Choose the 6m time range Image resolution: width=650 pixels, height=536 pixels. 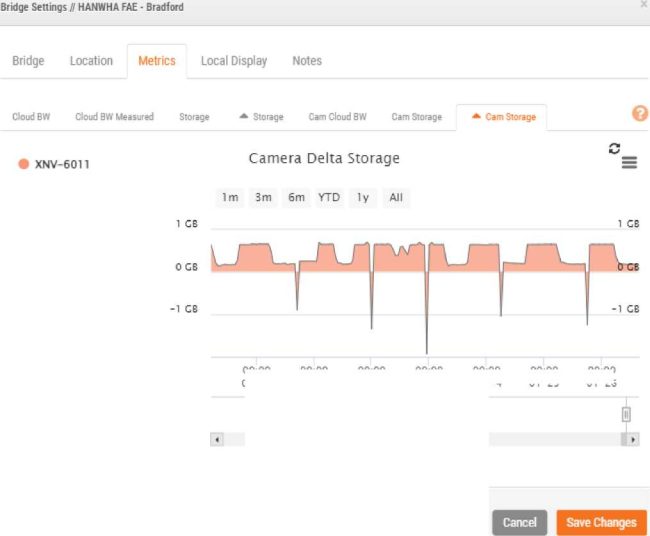tap(296, 197)
